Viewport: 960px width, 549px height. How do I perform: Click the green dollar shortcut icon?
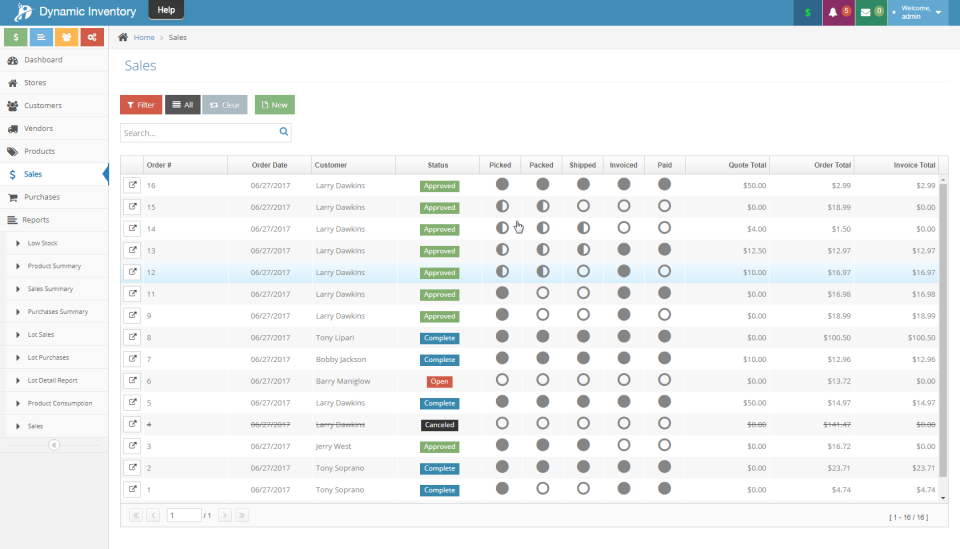(15, 37)
